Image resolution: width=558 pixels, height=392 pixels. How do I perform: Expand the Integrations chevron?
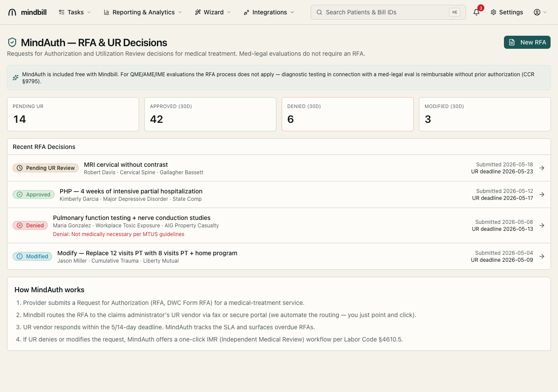click(292, 12)
